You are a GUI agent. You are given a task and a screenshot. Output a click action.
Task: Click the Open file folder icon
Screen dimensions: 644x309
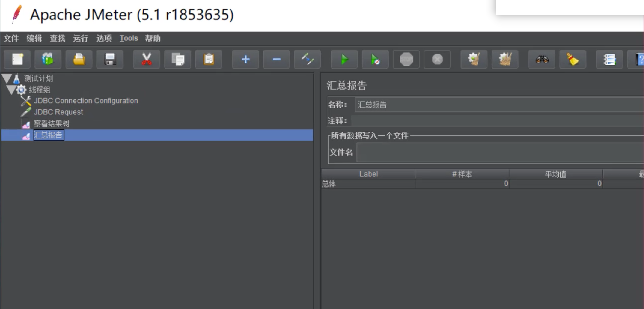(79, 60)
